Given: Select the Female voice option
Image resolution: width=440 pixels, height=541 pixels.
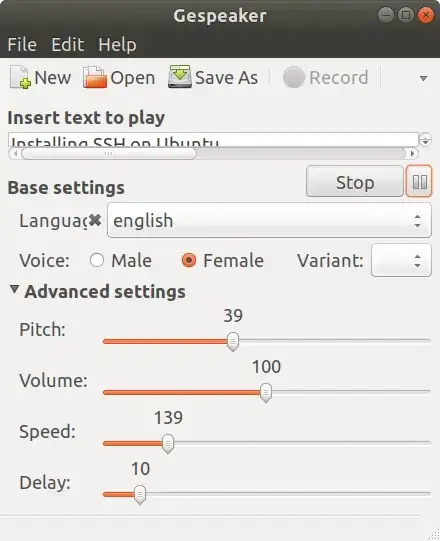Looking at the screenshot, I should pos(189,260).
